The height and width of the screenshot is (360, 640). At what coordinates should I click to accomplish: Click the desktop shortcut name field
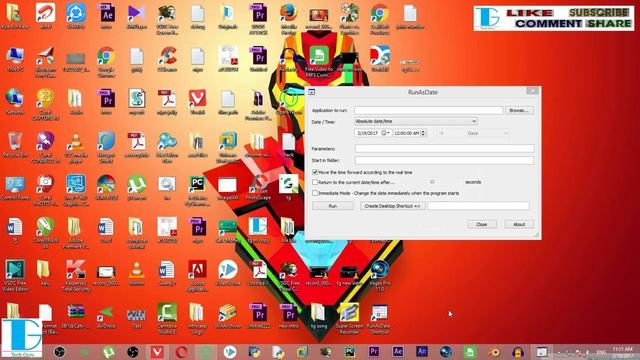point(478,206)
